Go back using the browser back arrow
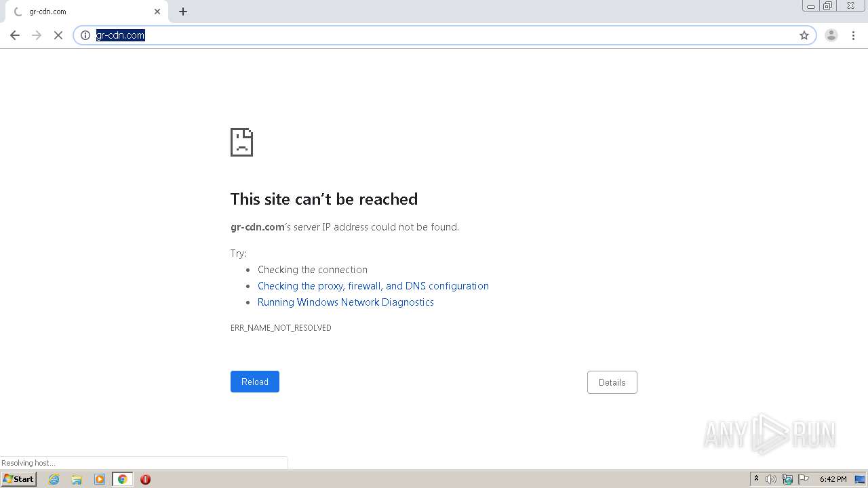The height and width of the screenshot is (488, 868). 15,35
